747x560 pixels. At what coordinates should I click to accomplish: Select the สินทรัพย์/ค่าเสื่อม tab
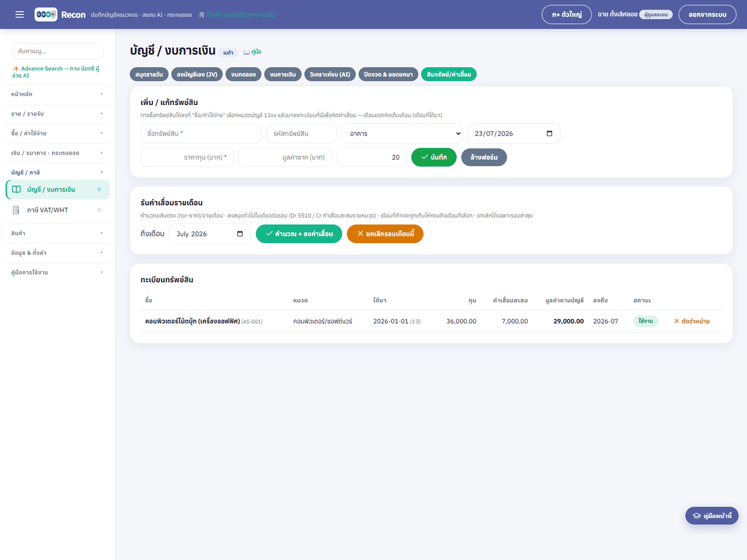click(x=449, y=74)
